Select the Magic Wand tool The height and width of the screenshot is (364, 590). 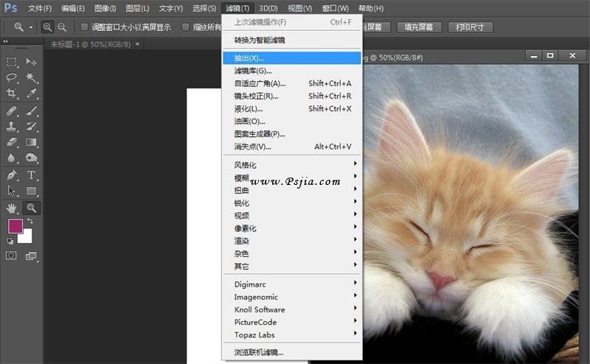click(31, 77)
